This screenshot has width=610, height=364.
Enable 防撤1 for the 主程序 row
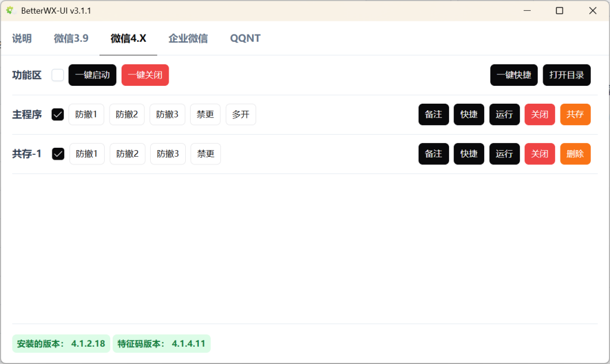[86, 114]
